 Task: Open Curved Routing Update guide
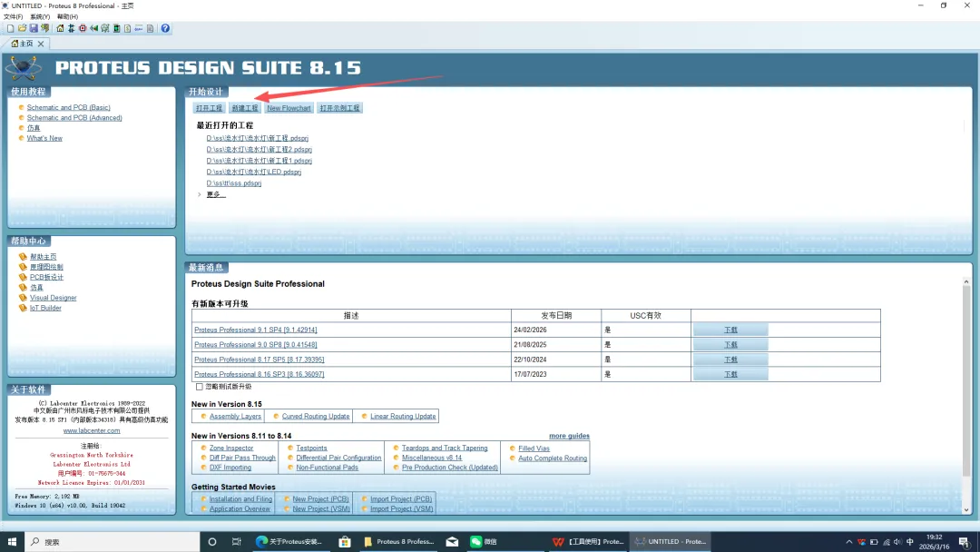(x=316, y=417)
